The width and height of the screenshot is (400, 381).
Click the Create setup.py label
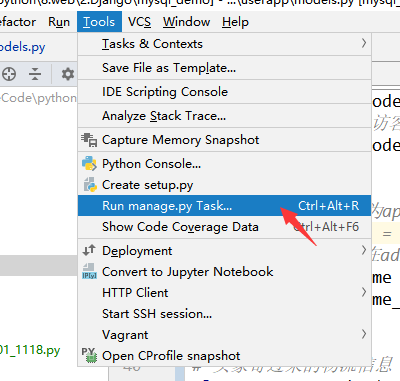coord(147,185)
